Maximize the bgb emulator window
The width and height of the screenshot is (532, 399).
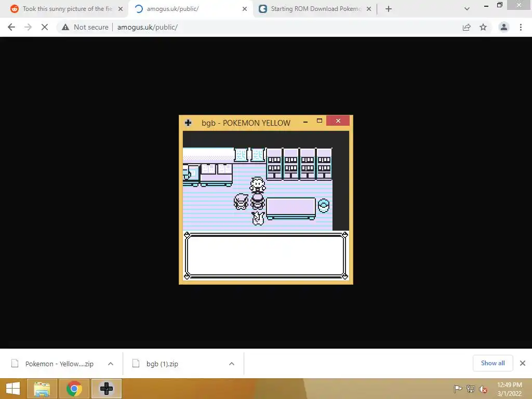320,121
